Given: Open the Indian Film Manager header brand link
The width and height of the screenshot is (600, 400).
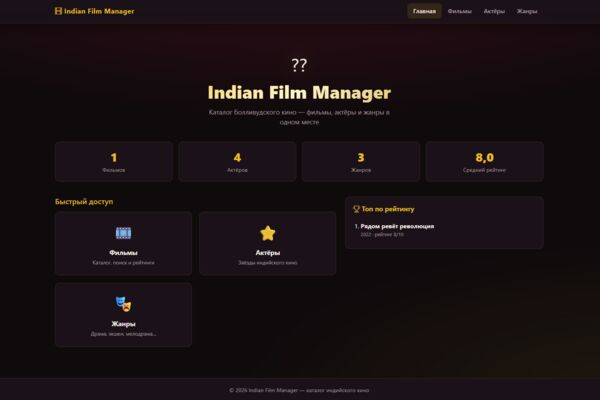Looking at the screenshot, I should pyautogui.click(x=95, y=11).
